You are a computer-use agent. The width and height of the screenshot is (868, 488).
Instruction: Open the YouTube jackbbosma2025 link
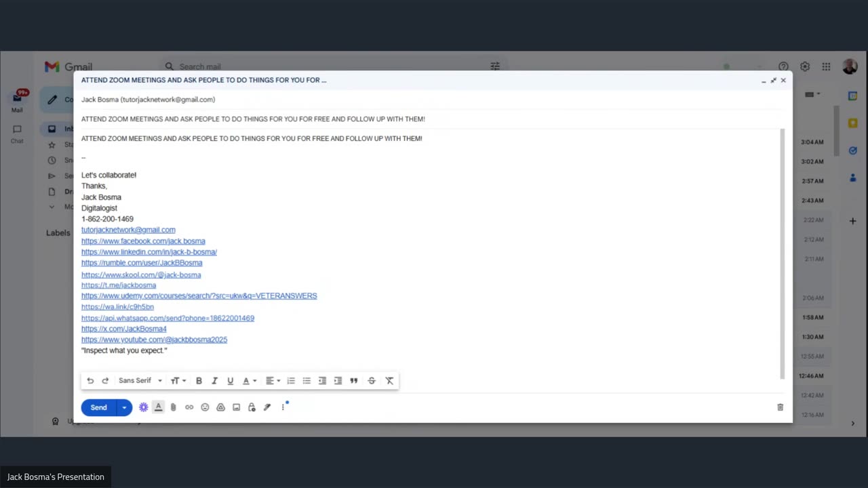(154, 340)
